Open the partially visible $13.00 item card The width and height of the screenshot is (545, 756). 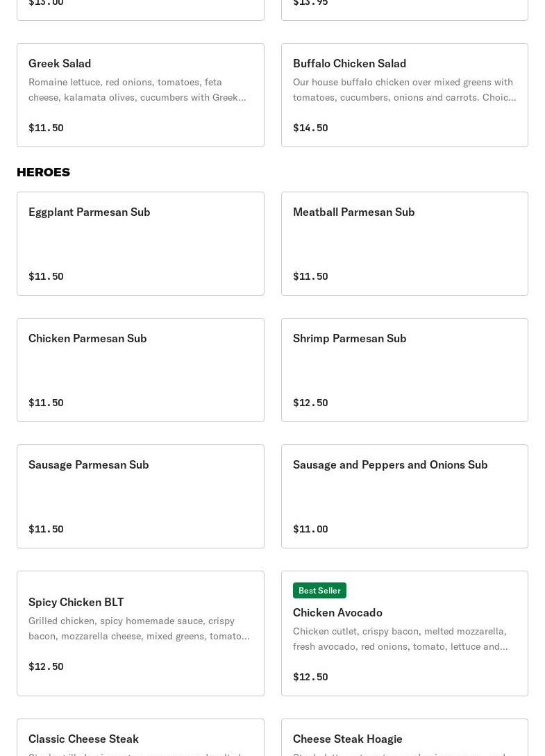[x=140, y=8]
